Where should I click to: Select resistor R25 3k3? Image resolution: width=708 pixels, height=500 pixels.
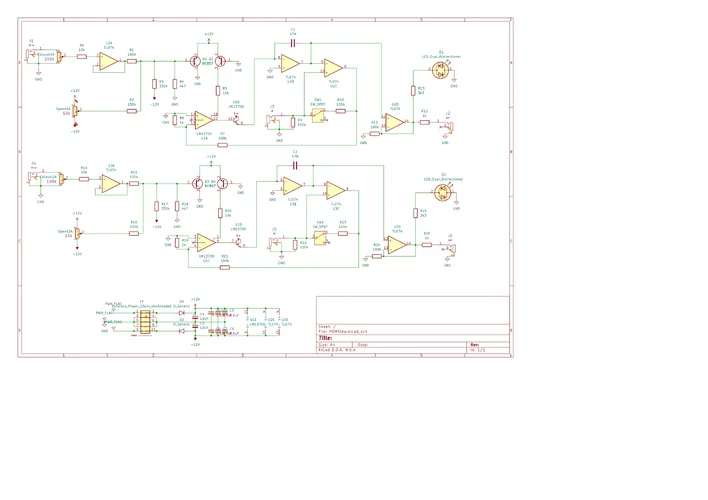click(x=415, y=213)
